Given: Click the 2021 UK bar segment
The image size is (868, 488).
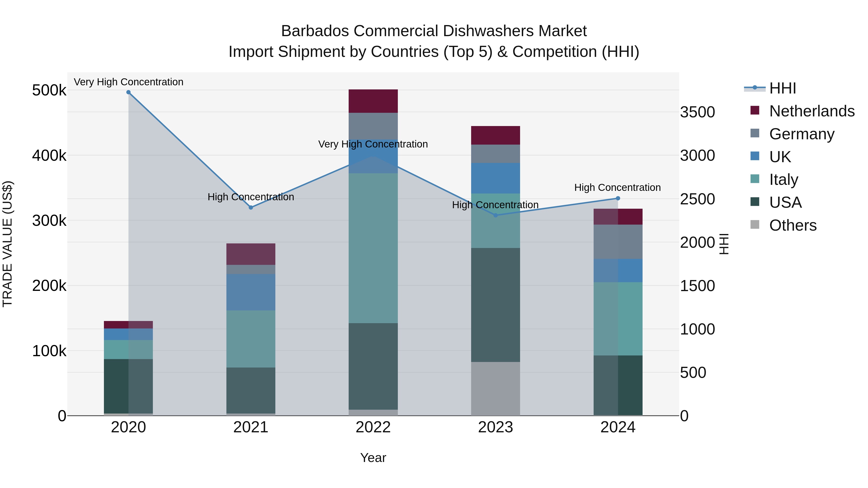Looking at the screenshot, I should pos(251,292).
